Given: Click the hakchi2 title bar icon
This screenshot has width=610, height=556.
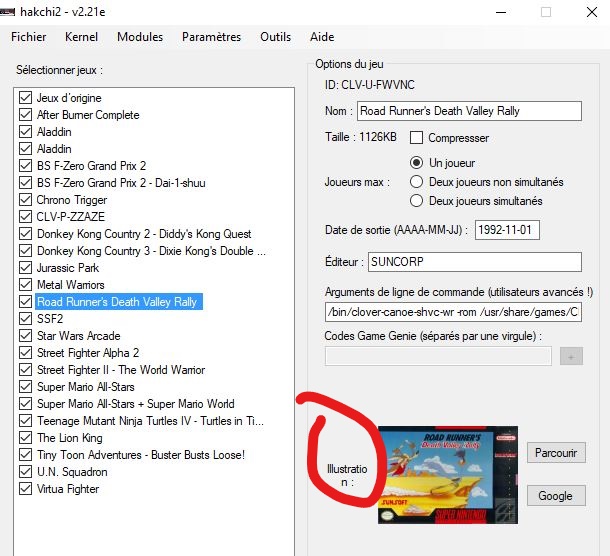Looking at the screenshot, I should click(x=7, y=12).
